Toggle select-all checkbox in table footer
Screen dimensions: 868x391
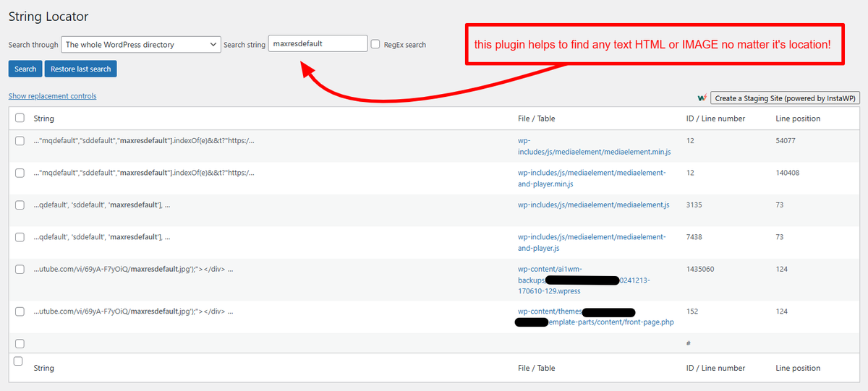(19, 361)
